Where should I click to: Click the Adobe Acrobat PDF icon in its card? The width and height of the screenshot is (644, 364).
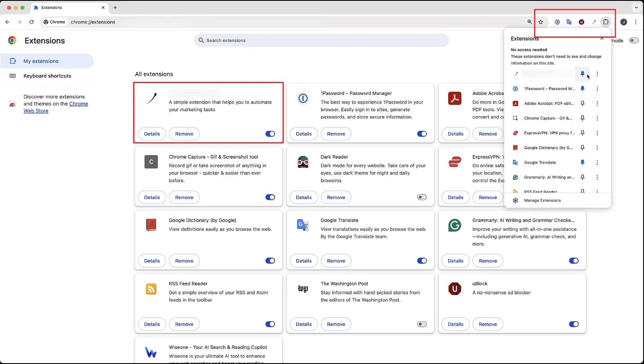tap(455, 98)
